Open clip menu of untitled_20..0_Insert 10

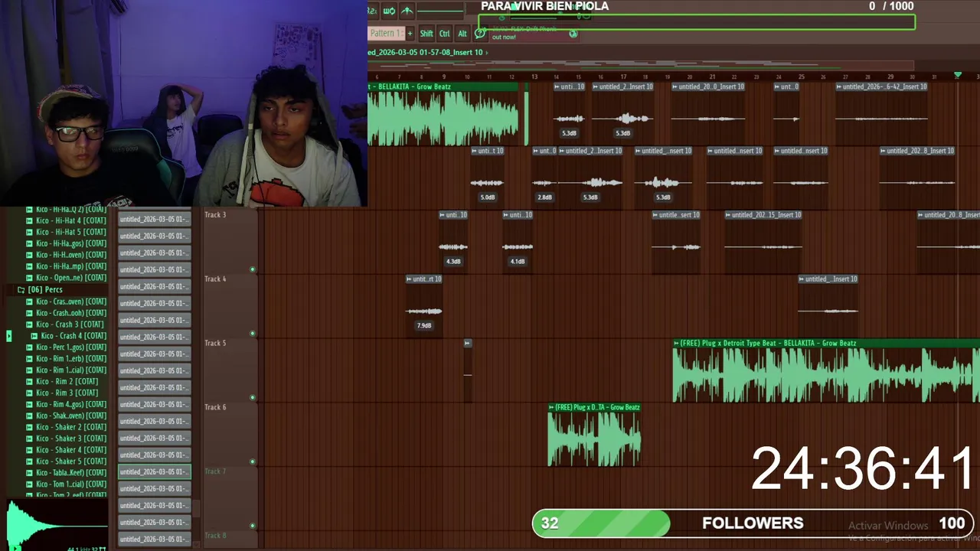pyautogui.click(x=675, y=86)
